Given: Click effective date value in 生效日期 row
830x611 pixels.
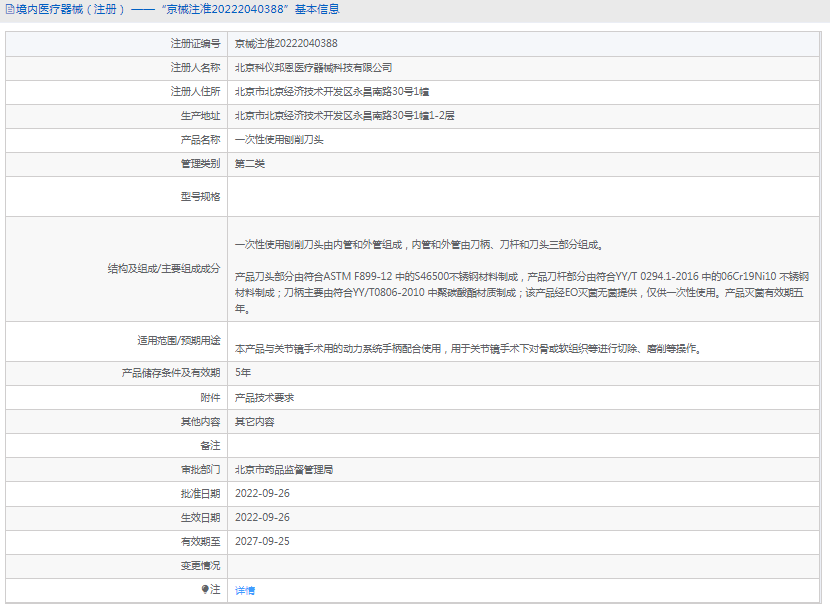Looking at the screenshot, I should point(262,517).
